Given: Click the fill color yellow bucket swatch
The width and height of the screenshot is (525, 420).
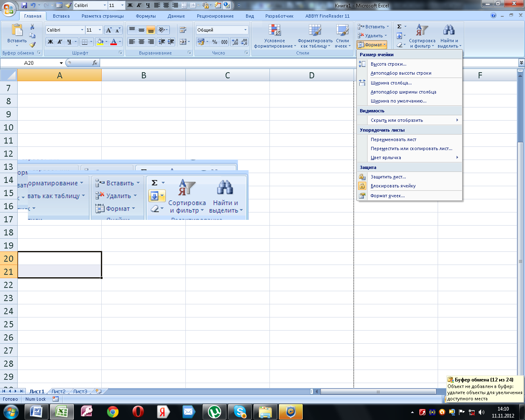Looking at the screenshot, I should click(x=100, y=42).
